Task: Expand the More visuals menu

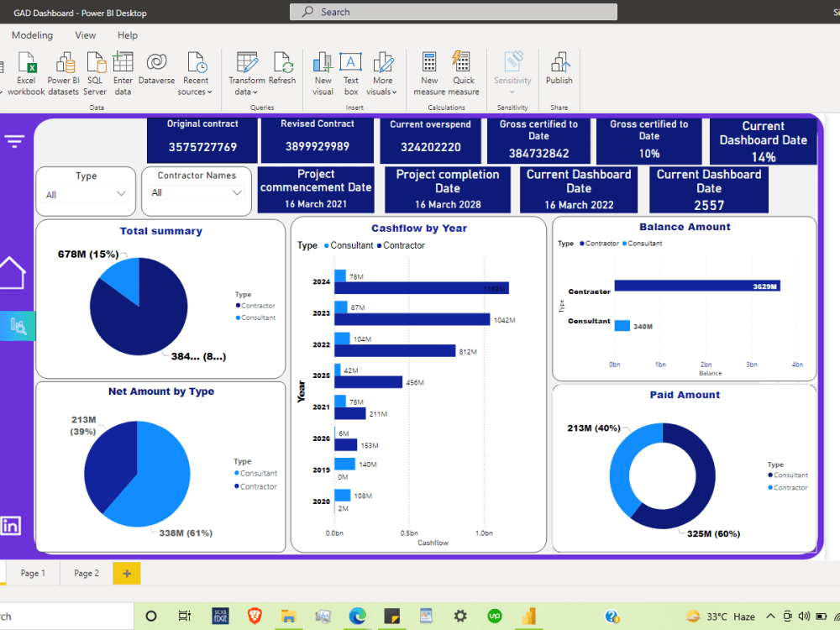Action: pyautogui.click(x=382, y=74)
